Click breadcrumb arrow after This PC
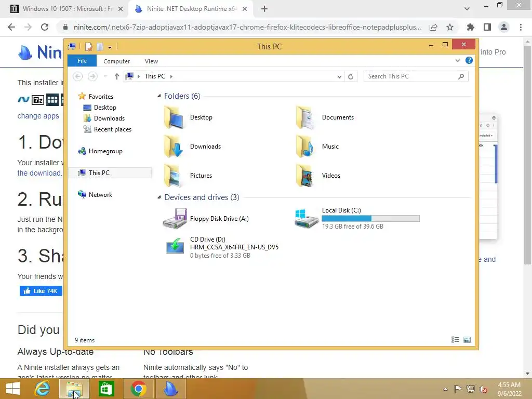Viewport: 532px width, 399px height. [171, 76]
